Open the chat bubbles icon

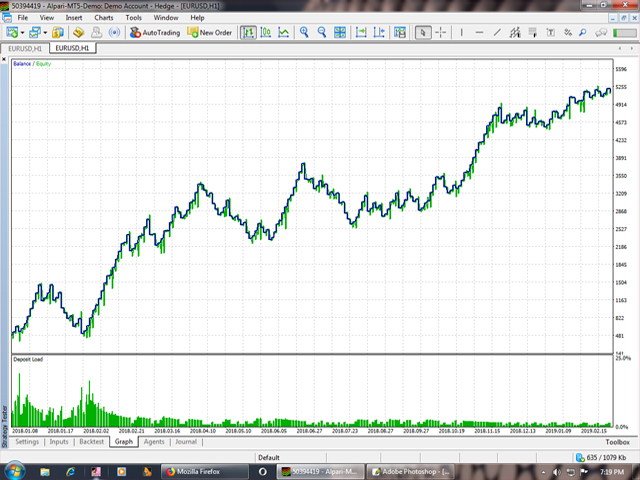coord(601,32)
